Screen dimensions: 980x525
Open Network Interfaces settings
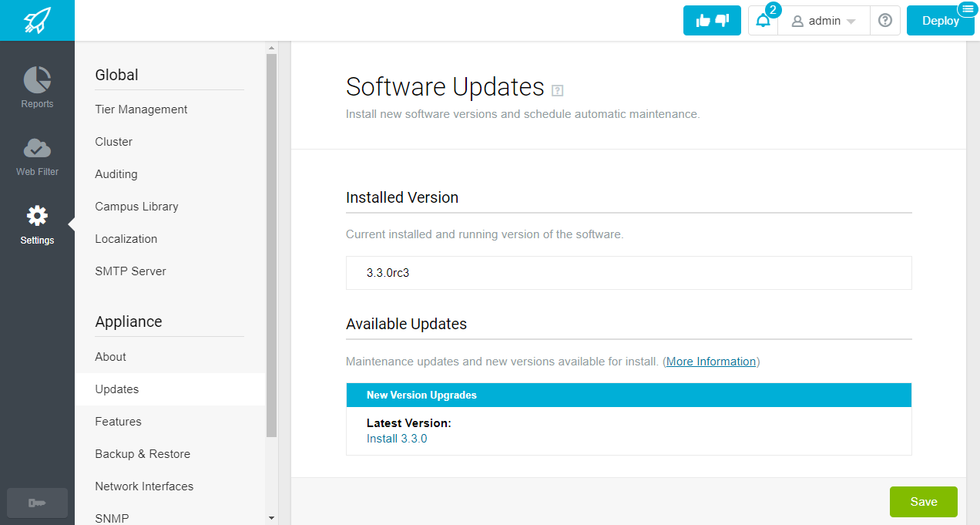click(x=144, y=486)
